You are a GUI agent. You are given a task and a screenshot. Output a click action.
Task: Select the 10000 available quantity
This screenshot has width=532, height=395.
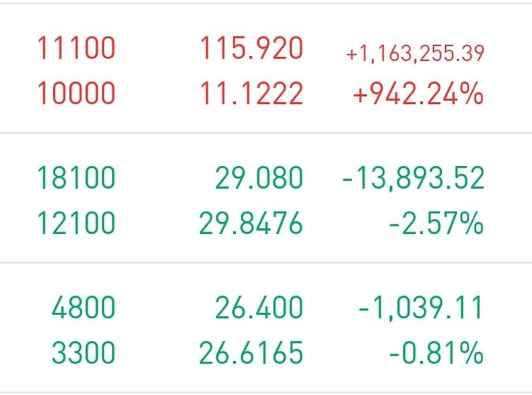pyautogui.click(x=77, y=92)
